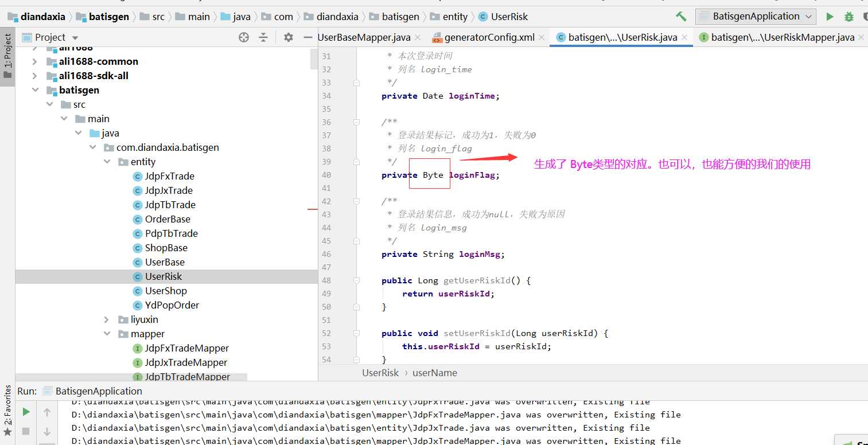Image resolution: width=868 pixels, height=445 pixels.
Task: Switch to batisgen\...\UserRiskMapper.java tab
Action: (783, 37)
